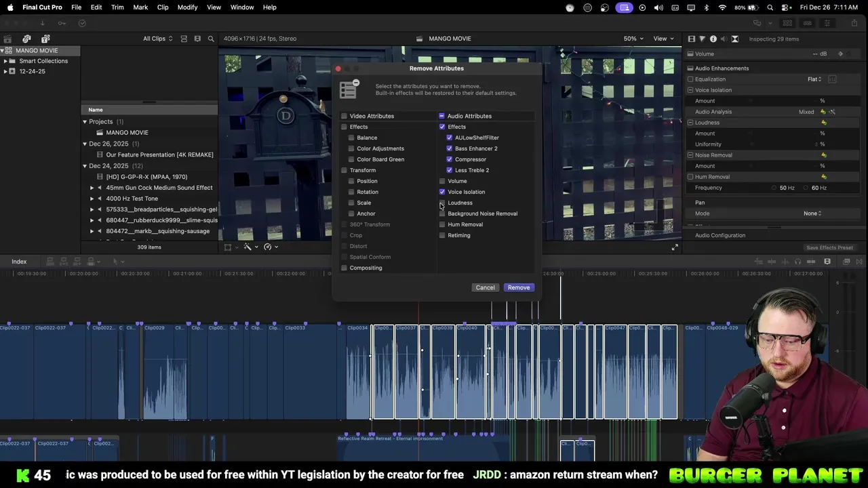Expand the 12-24-25 event

click(x=5, y=71)
